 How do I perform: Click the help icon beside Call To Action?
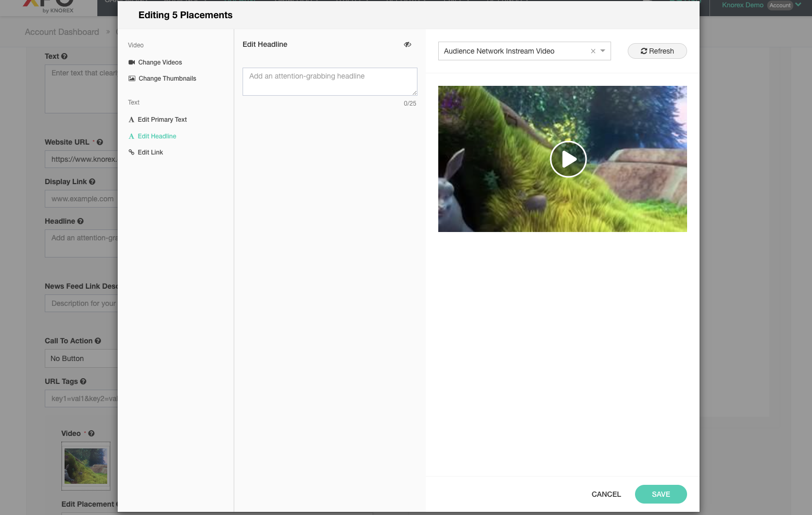click(98, 341)
